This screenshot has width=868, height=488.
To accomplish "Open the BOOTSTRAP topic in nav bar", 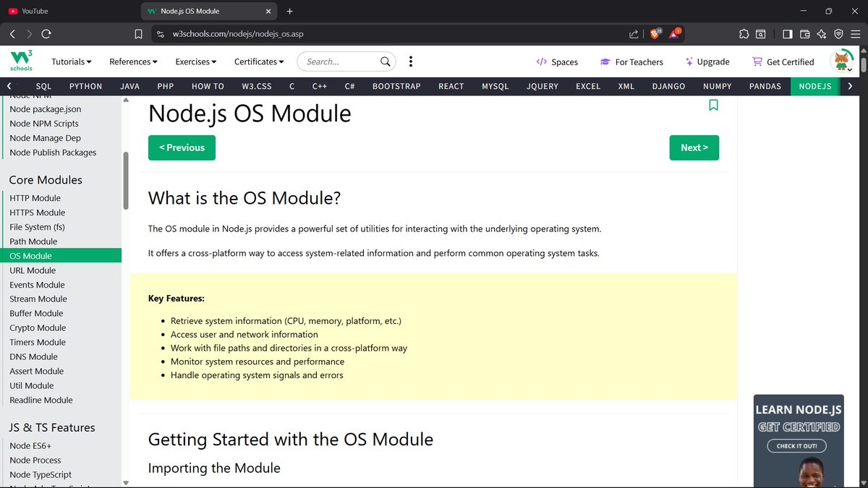I will point(396,86).
